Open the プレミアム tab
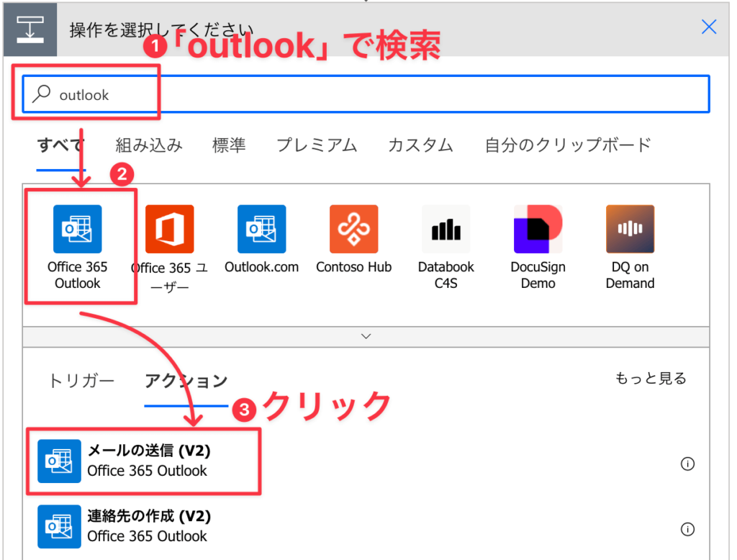 click(x=317, y=145)
